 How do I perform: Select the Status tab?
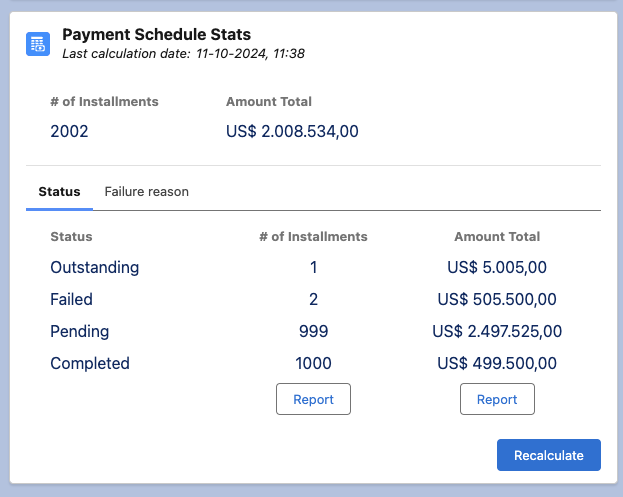click(59, 191)
